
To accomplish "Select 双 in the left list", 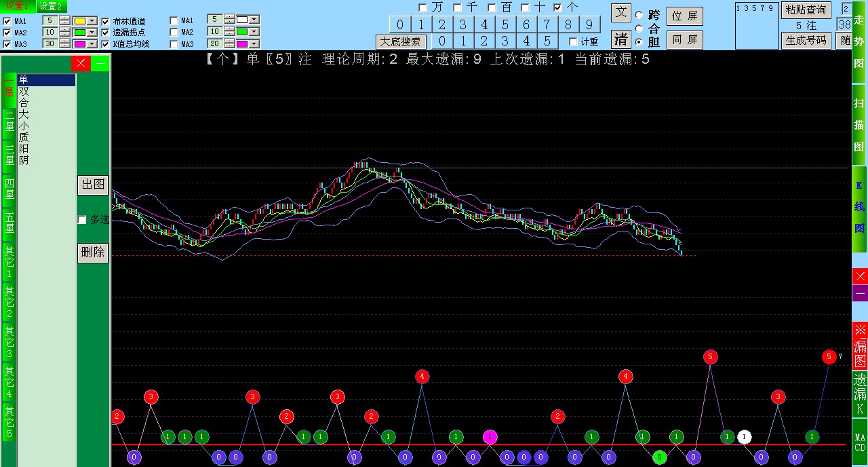I will [24, 92].
